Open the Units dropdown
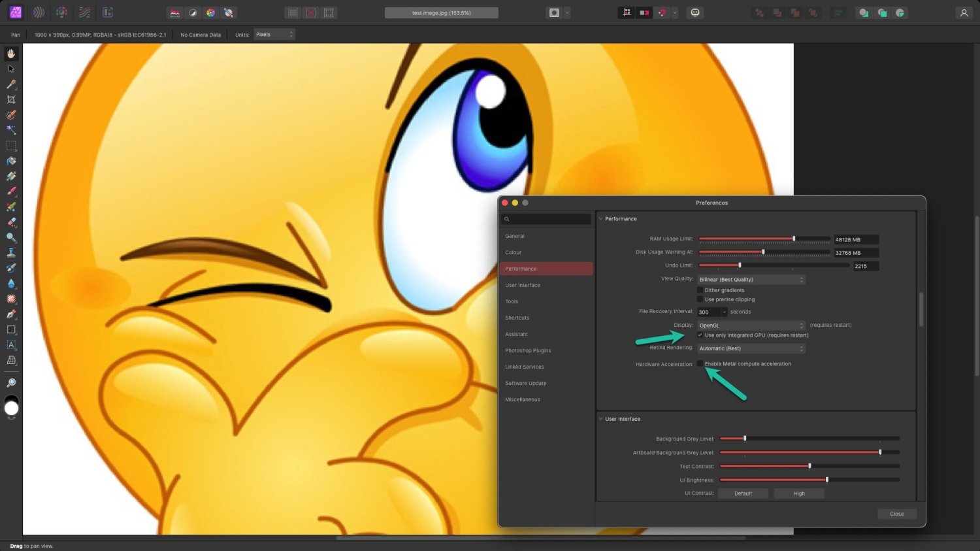980x551 pixels. click(274, 35)
